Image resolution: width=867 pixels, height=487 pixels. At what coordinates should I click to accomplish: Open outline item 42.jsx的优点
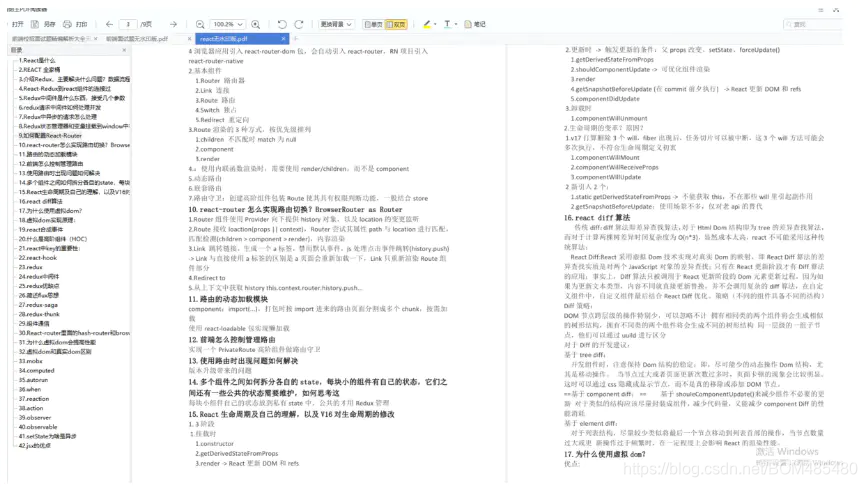(34, 446)
